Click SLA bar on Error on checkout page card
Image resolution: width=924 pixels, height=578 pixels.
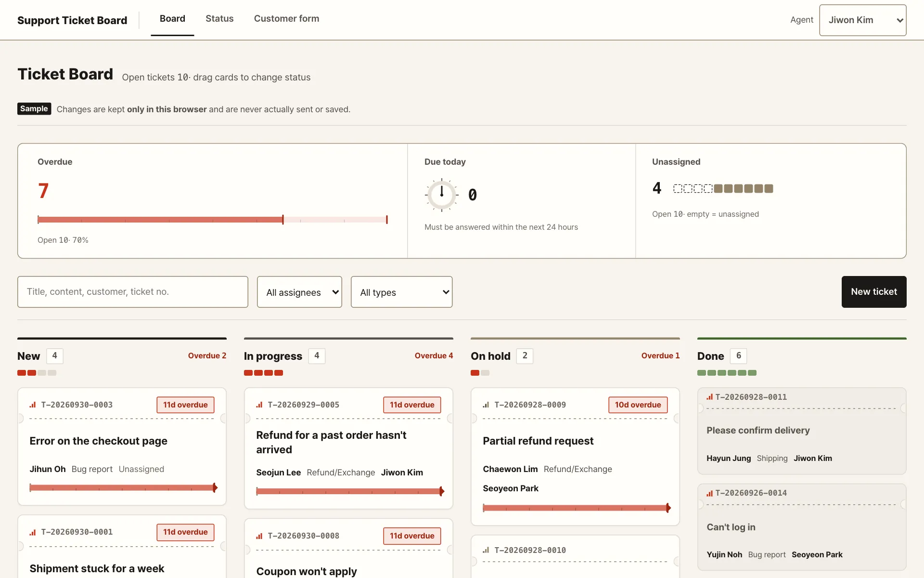(124, 488)
